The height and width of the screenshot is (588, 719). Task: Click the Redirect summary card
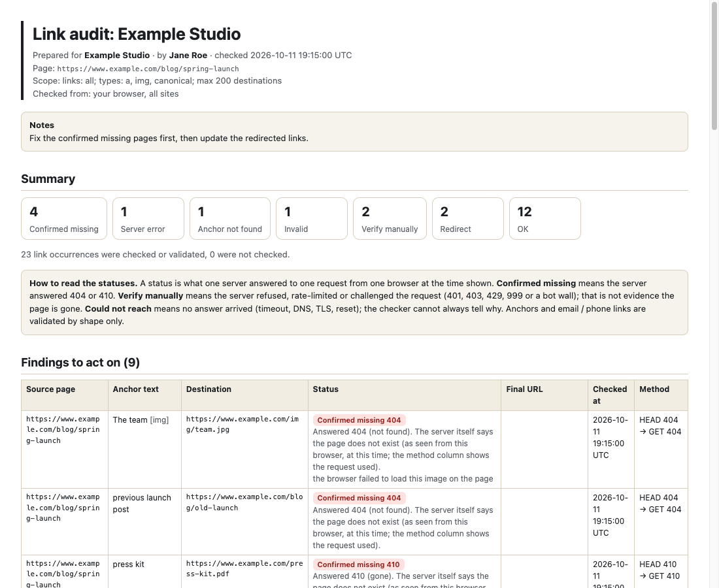[468, 219]
